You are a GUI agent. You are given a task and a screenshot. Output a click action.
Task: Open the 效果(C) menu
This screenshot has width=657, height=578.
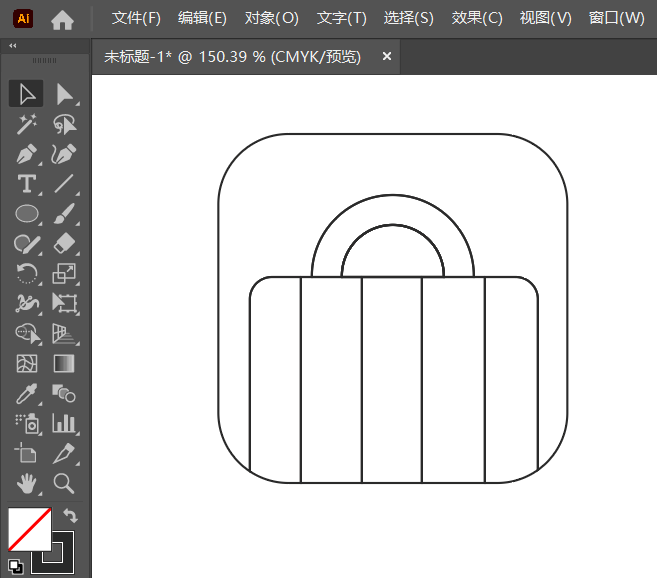(x=477, y=19)
